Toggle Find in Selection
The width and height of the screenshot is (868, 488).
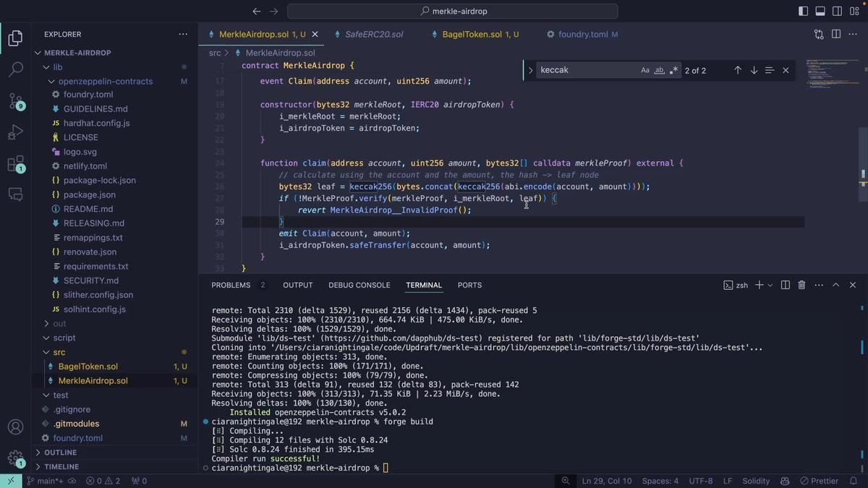770,70
